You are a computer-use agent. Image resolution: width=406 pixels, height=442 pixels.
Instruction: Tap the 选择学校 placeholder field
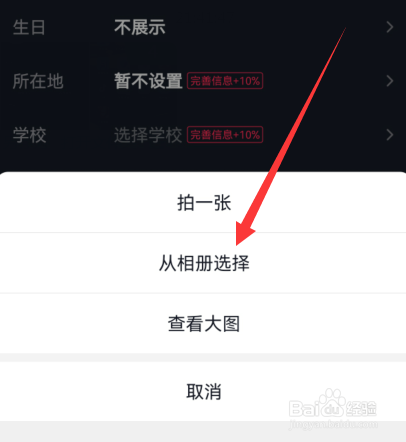pos(148,135)
